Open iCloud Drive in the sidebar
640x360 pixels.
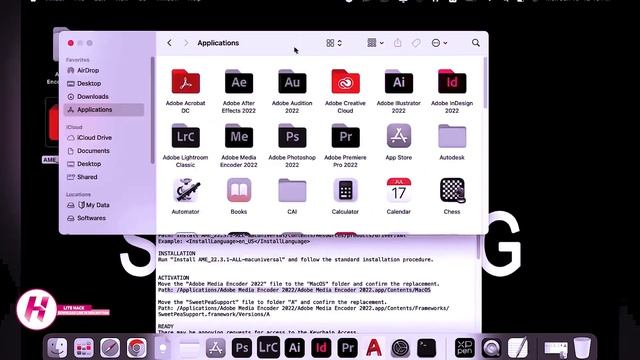[104, 138]
